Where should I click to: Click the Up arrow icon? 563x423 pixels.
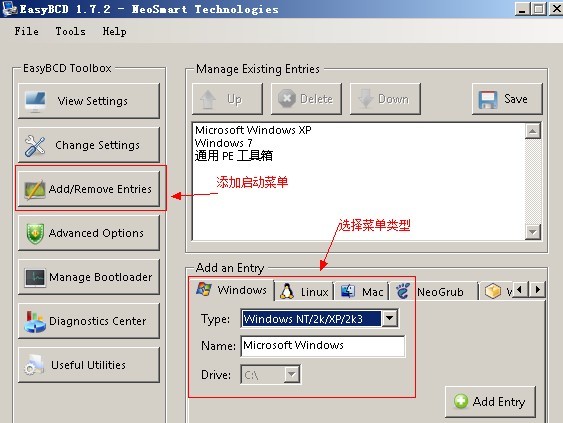click(208, 99)
